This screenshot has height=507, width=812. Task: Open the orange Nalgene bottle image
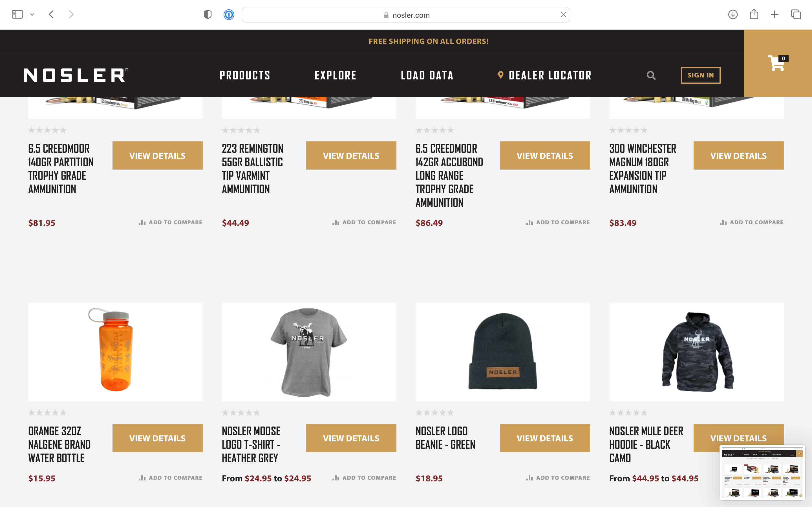[x=115, y=352]
